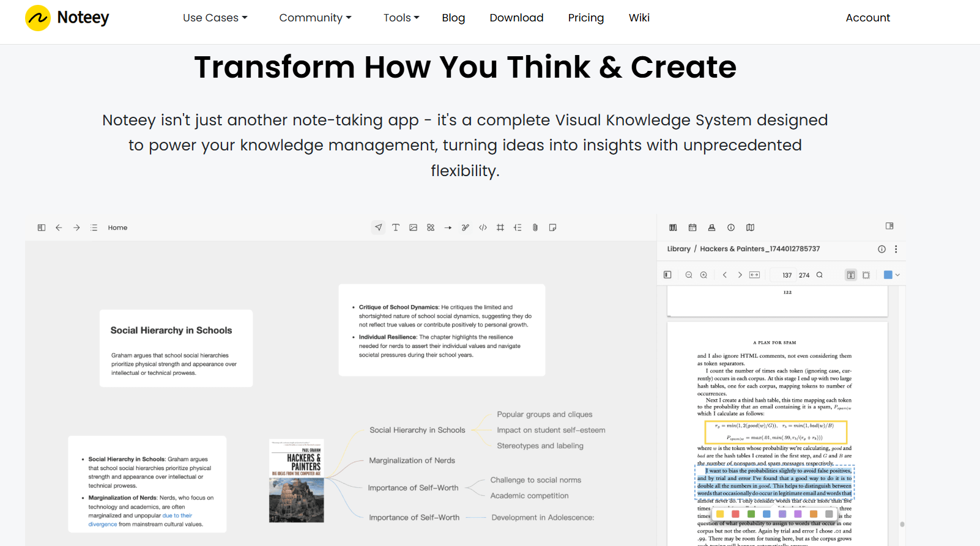The image size is (980, 546).
Task: Go to next PDF page
Action: pyautogui.click(x=740, y=275)
